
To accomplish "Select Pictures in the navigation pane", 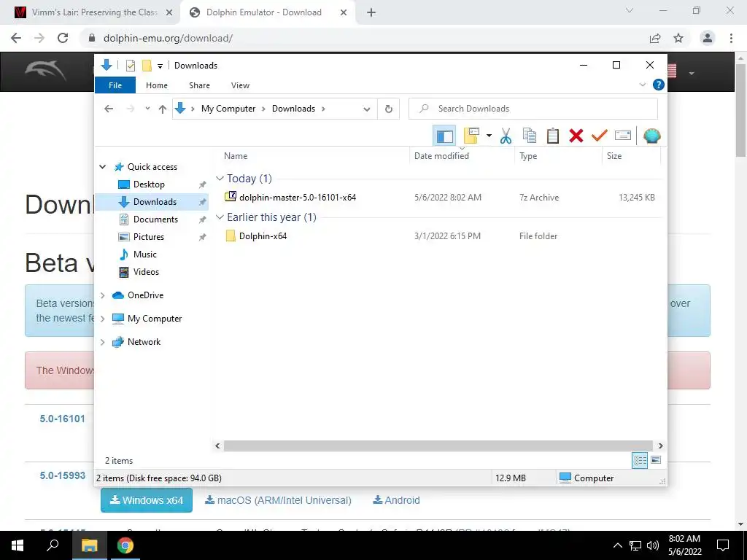I will point(148,237).
